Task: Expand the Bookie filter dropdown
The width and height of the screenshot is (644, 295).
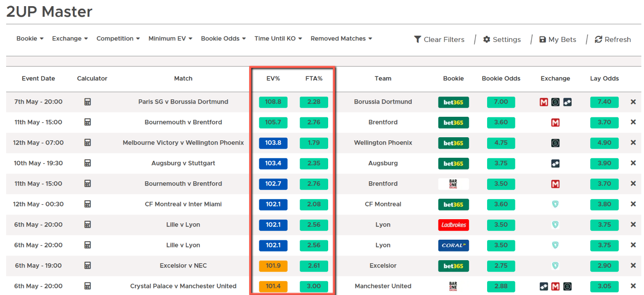Action: click(30, 39)
